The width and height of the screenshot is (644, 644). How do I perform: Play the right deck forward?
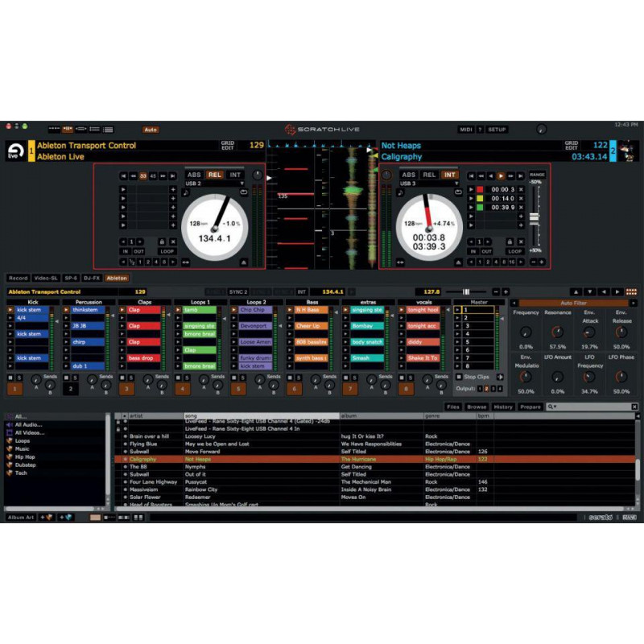[x=501, y=175]
